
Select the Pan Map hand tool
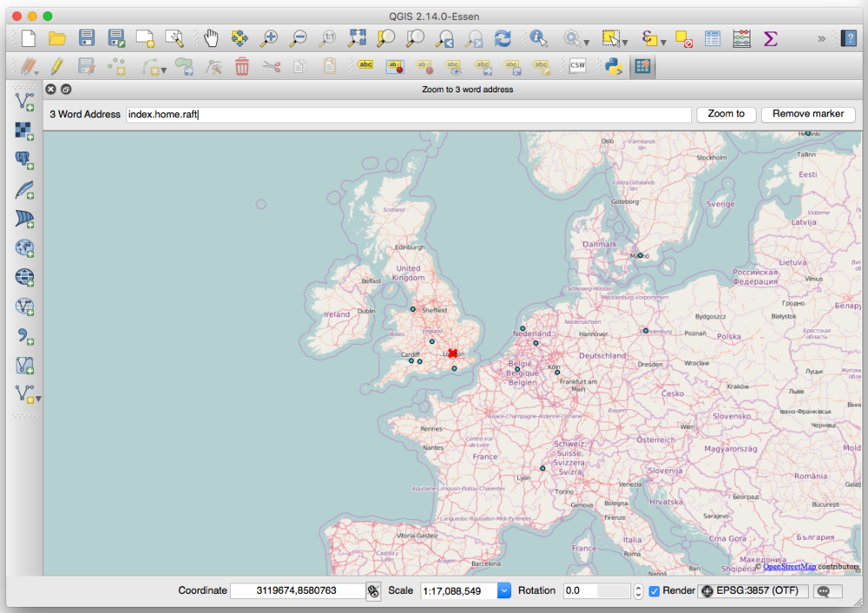211,38
